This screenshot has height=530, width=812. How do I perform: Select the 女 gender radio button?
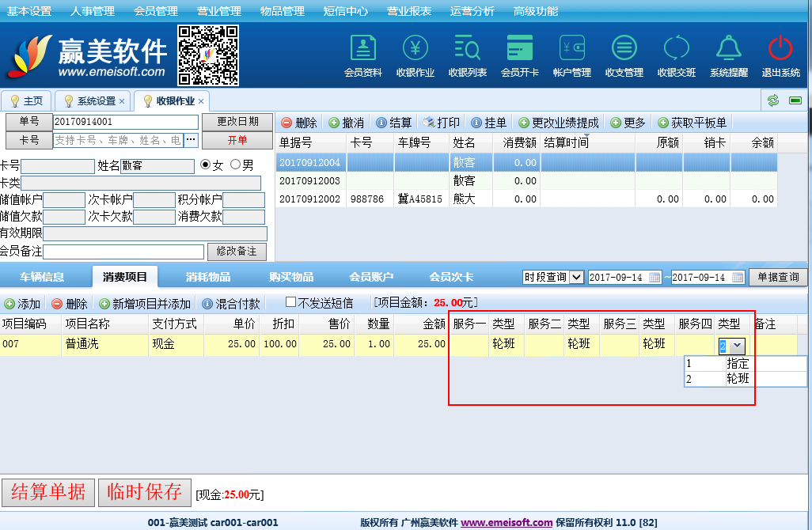206,165
